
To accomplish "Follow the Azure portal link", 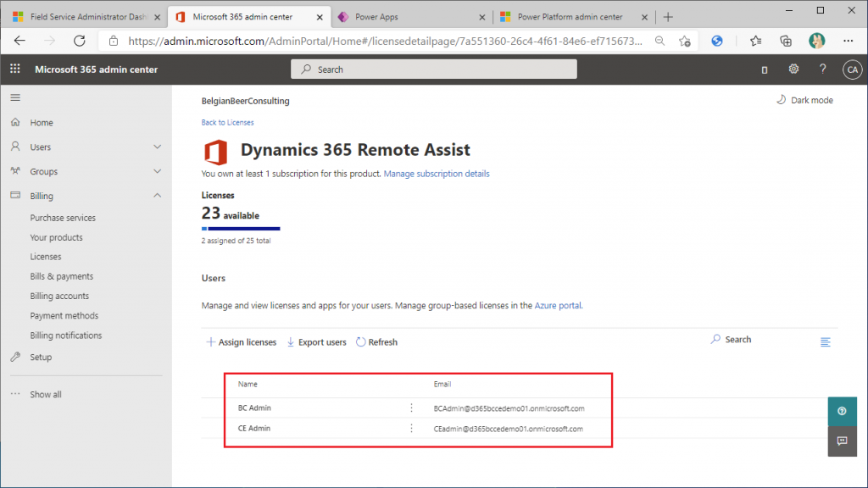I will click(558, 305).
